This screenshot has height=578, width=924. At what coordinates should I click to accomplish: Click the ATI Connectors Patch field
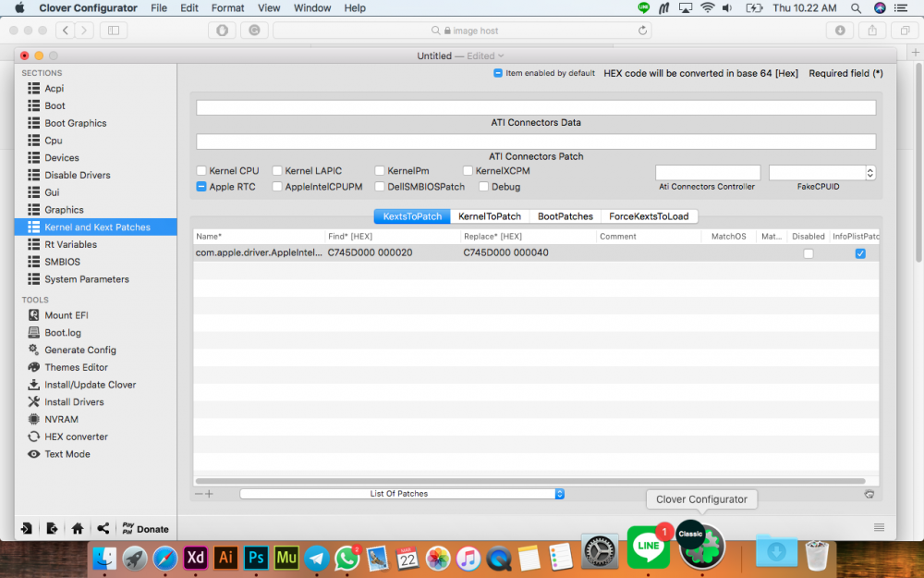tap(536, 141)
